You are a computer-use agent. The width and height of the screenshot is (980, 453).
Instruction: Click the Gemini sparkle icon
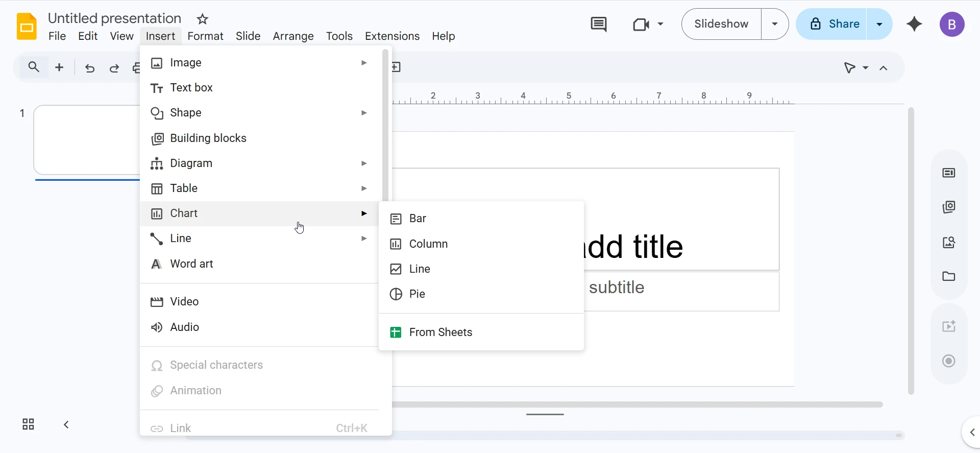tap(914, 24)
